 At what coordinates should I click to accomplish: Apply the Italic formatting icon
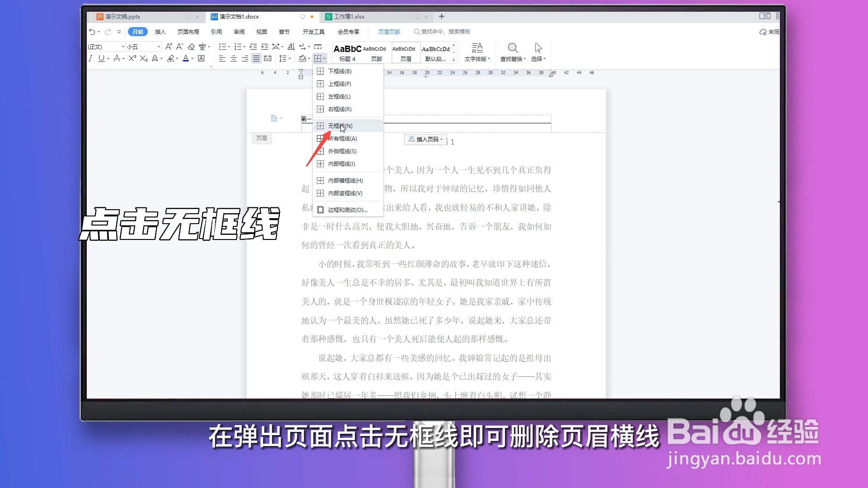[x=90, y=59]
